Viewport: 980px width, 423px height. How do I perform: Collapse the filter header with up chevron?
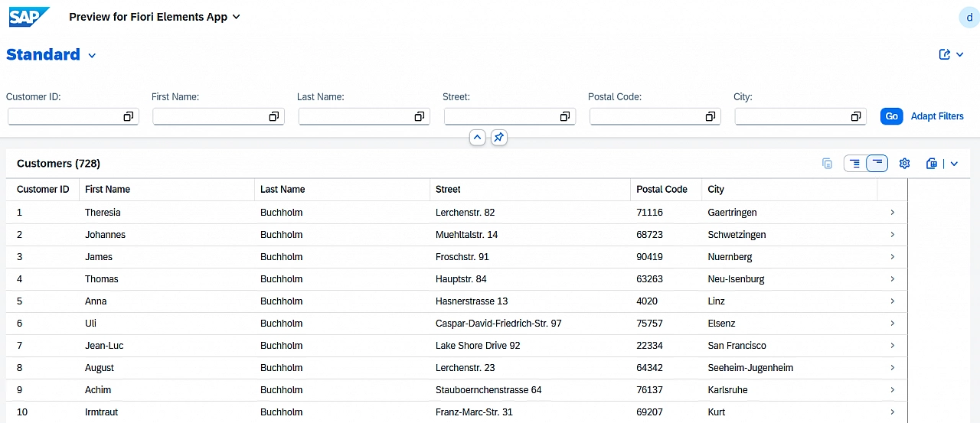(x=477, y=138)
